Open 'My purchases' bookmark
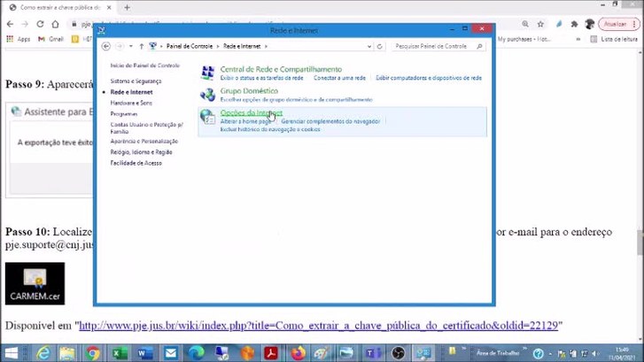This screenshot has height=362, width=644. click(524, 39)
